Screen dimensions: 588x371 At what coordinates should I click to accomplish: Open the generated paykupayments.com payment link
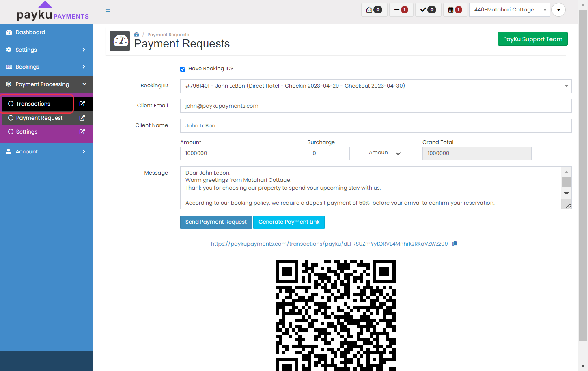pos(330,244)
